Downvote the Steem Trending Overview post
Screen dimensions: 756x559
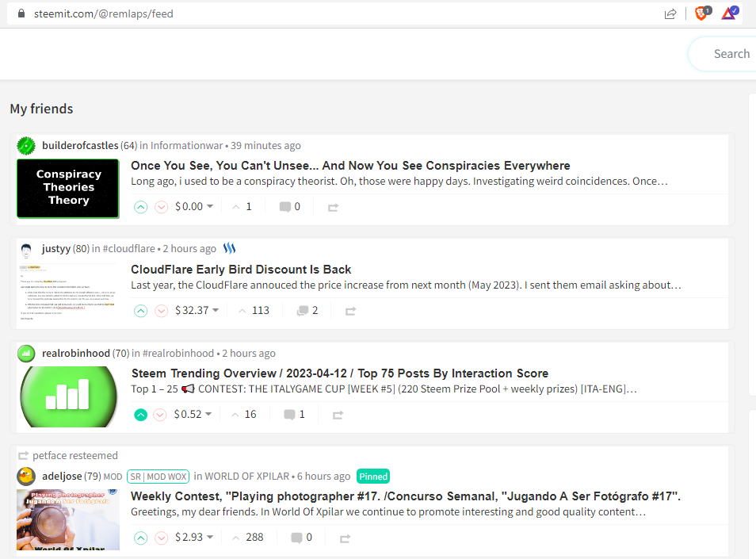[x=160, y=415]
